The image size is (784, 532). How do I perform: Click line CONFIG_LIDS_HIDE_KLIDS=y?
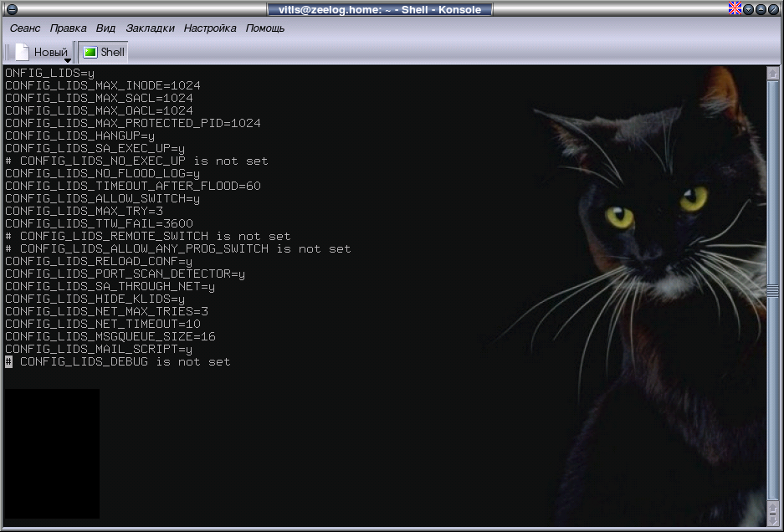(95, 299)
